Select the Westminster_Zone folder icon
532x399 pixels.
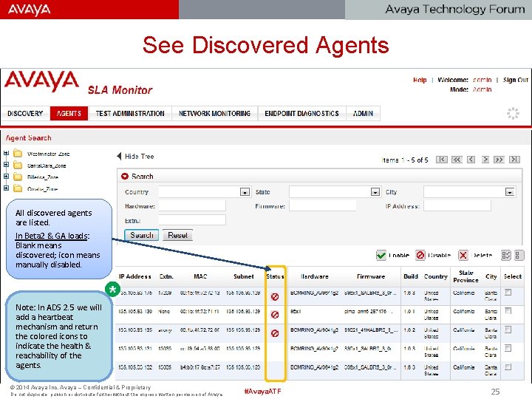click(18, 154)
